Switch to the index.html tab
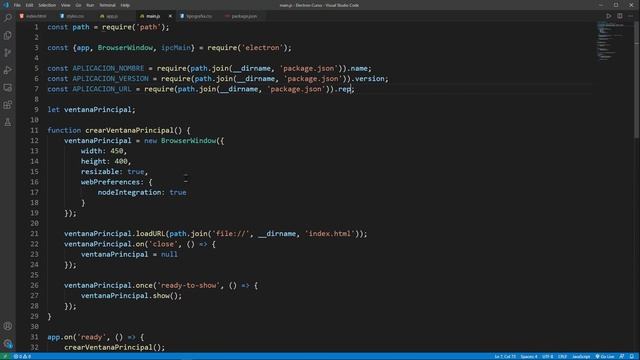The width and height of the screenshot is (640, 360). click(x=35, y=16)
